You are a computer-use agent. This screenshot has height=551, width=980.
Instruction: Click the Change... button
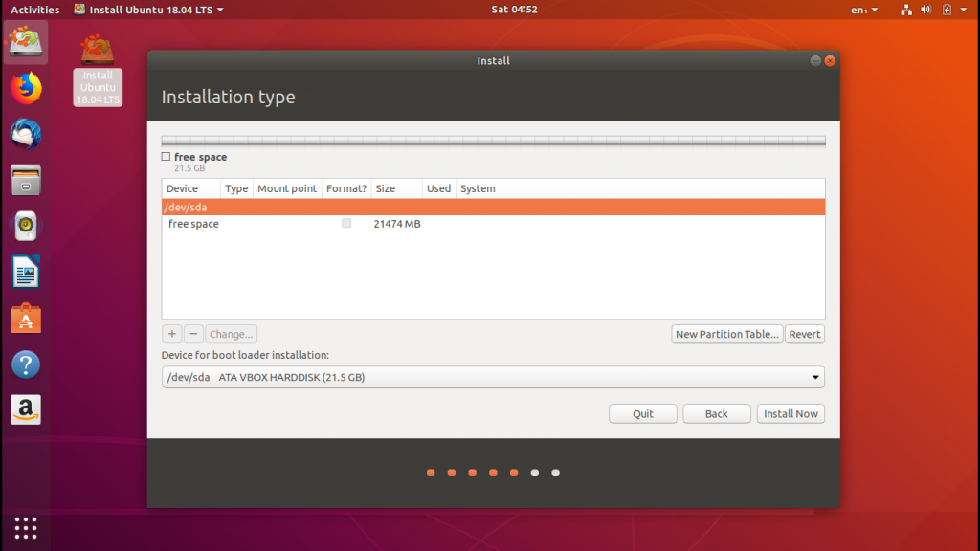232,334
